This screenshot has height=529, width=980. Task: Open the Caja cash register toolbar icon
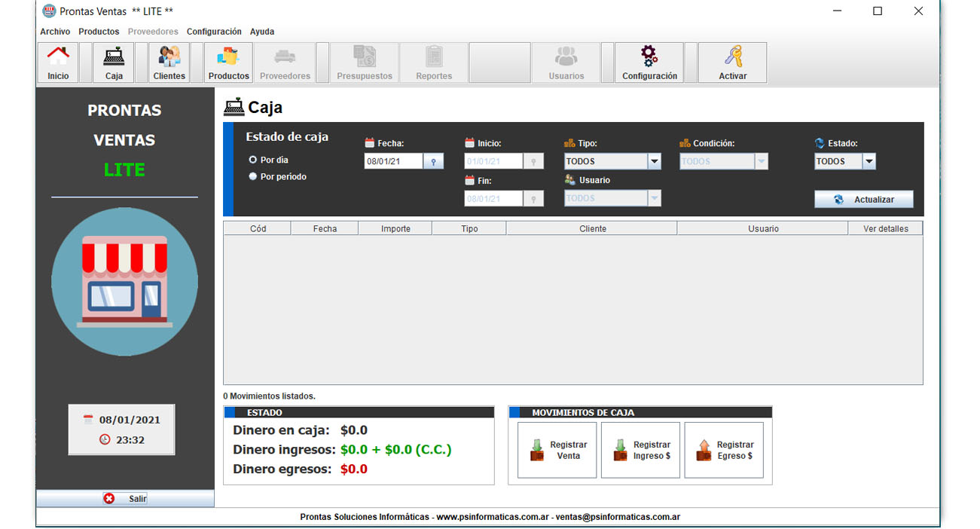(x=114, y=63)
